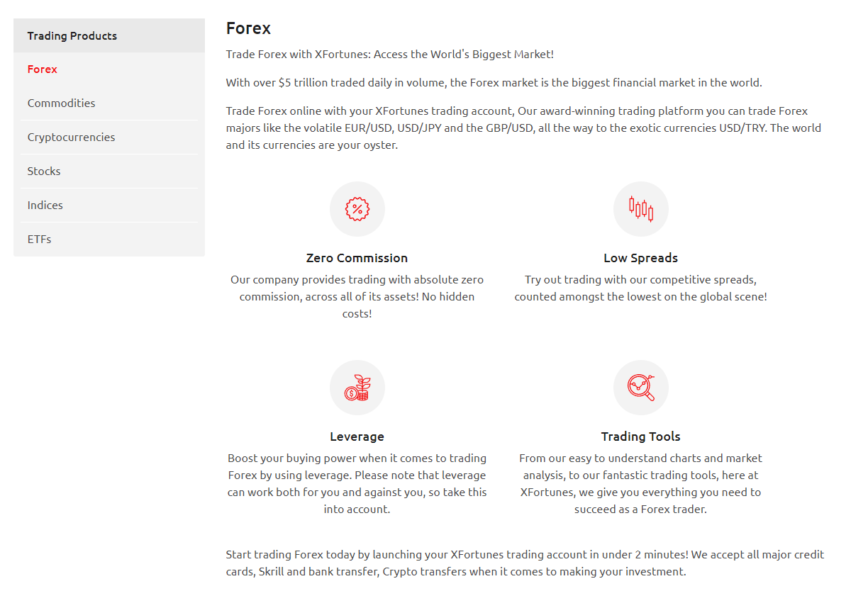Click the $5 trillion daily volume sentence
The image size is (868, 608).
point(494,83)
